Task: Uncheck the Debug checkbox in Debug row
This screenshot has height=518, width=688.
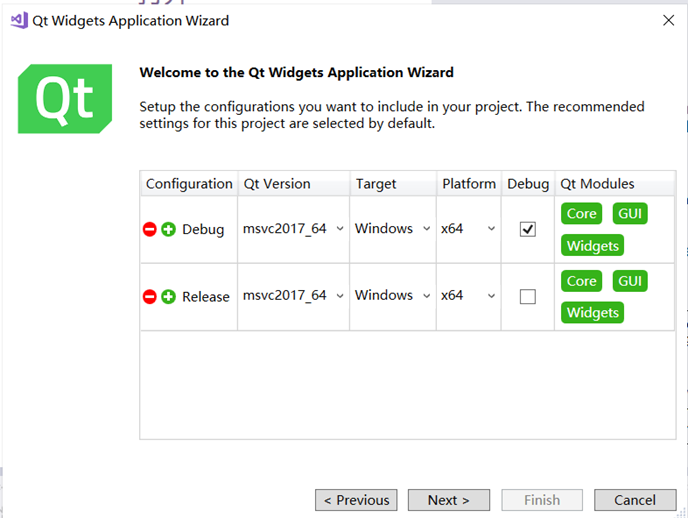Action: [527, 229]
